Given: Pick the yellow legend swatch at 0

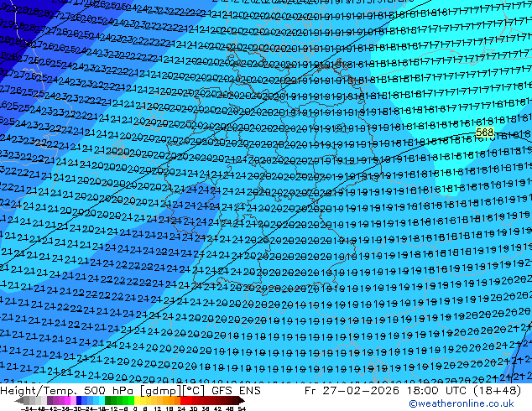Looking at the screenshot, I should tap(138, 400).
